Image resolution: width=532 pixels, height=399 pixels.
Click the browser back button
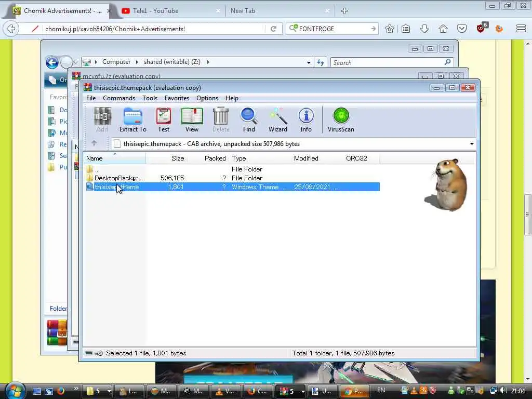(x=11, y=29)
